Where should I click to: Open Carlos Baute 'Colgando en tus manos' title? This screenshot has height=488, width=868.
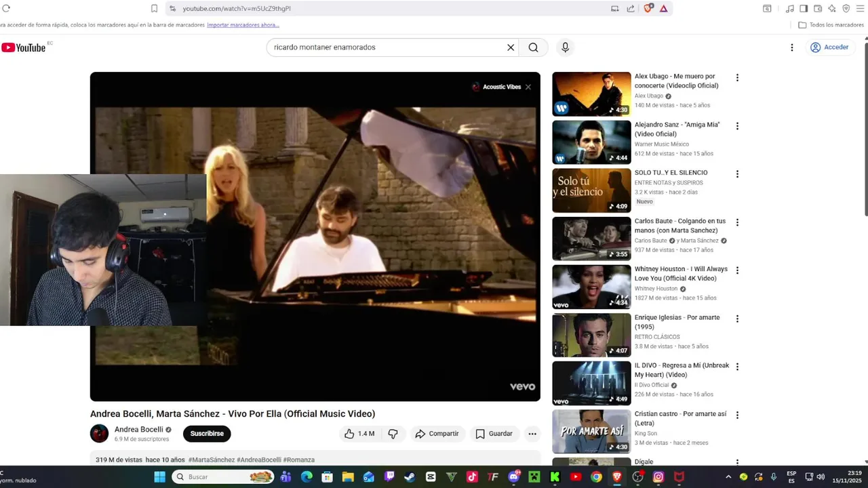tap(680, 226)
